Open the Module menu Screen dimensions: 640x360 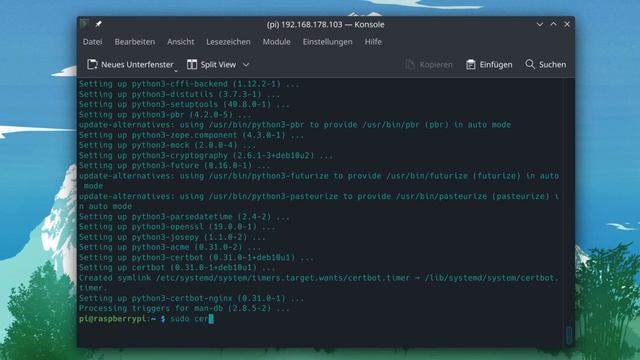pyautogui.click(x=277, y=42)
